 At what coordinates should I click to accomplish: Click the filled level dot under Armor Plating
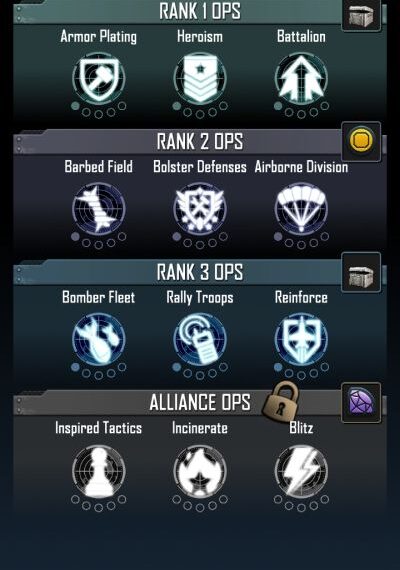point(75,106)
